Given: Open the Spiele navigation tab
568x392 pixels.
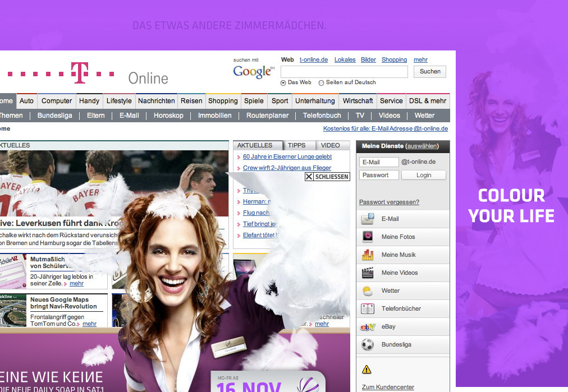Looking at the screenshot, I should 254,101.
